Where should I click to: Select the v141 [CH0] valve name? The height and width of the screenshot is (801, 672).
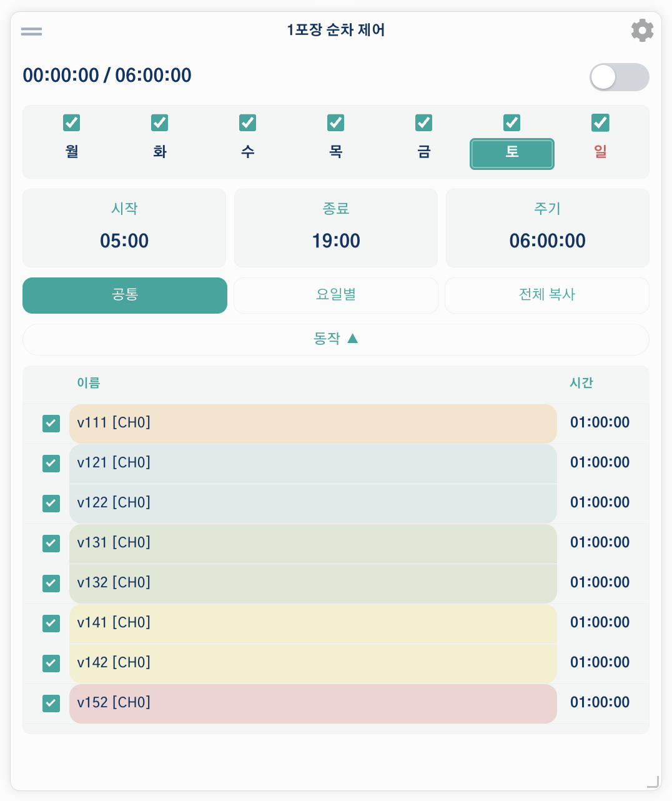point(313,624)
